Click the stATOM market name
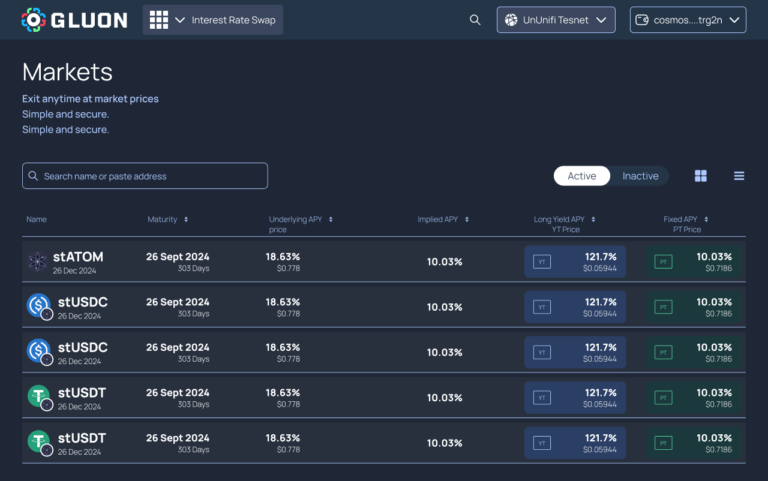Image resolution: width=768 pixels, height=481 pixels. (78, 257)
